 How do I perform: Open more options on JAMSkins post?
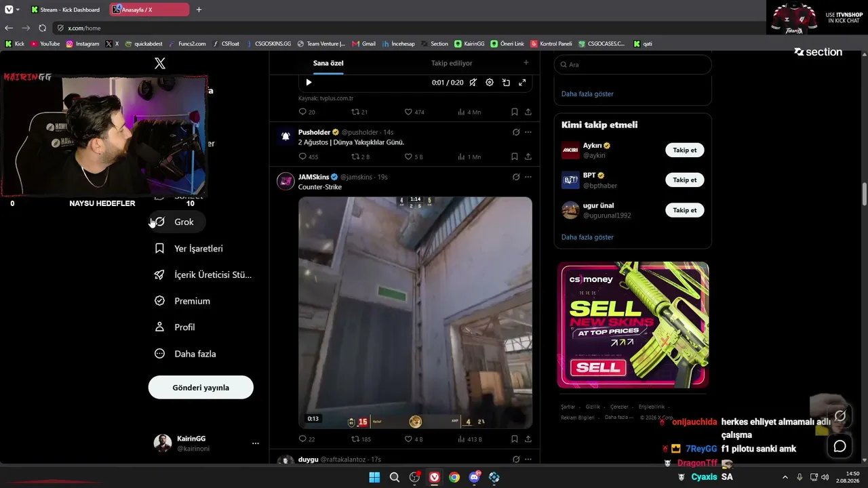[x=528, y=177]
